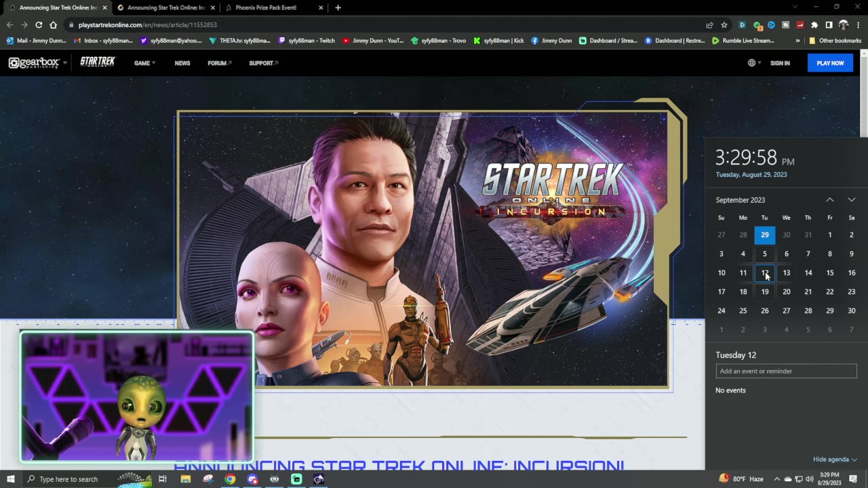This screenshot has width=868, height=488.
Task: Open the Chrome profile avatar
Action: click(x=844, y=24)
